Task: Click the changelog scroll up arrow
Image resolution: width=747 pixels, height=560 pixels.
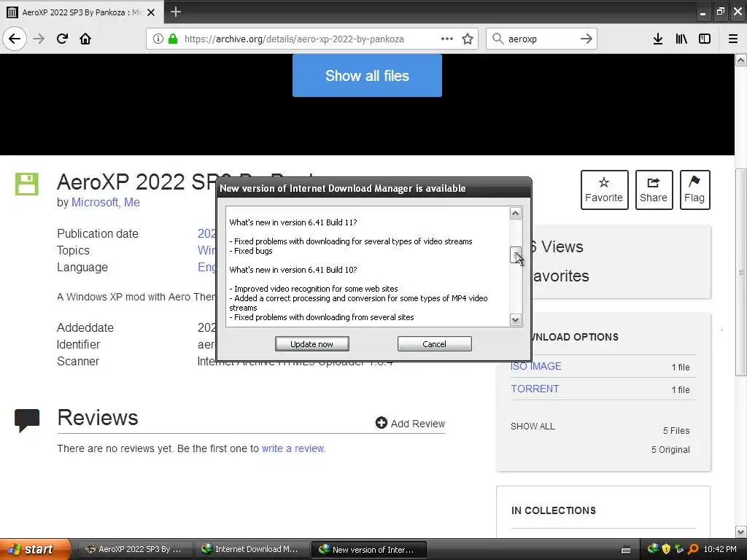Action: click(x=515, y=214)
